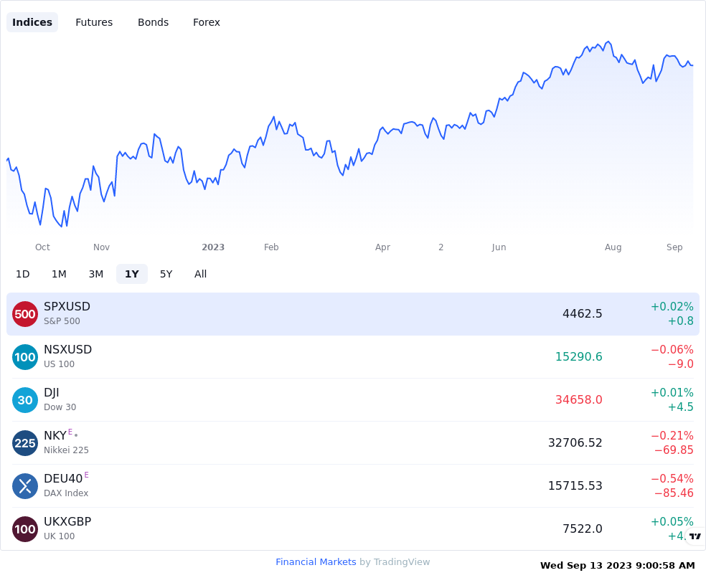This screenshot has height=588, width=706.
Task: Set chart range to 1D
Action: tap(22, 274)
